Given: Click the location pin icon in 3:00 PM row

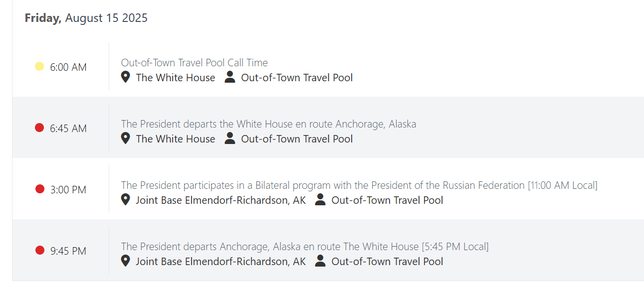Looking at the screenshot, I should tap(126, 200).
